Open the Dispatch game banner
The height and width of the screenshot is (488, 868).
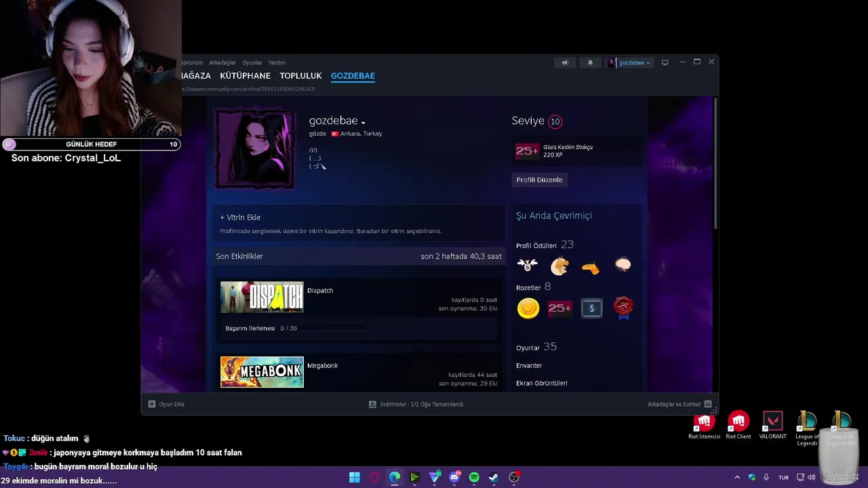coord(262,298)
